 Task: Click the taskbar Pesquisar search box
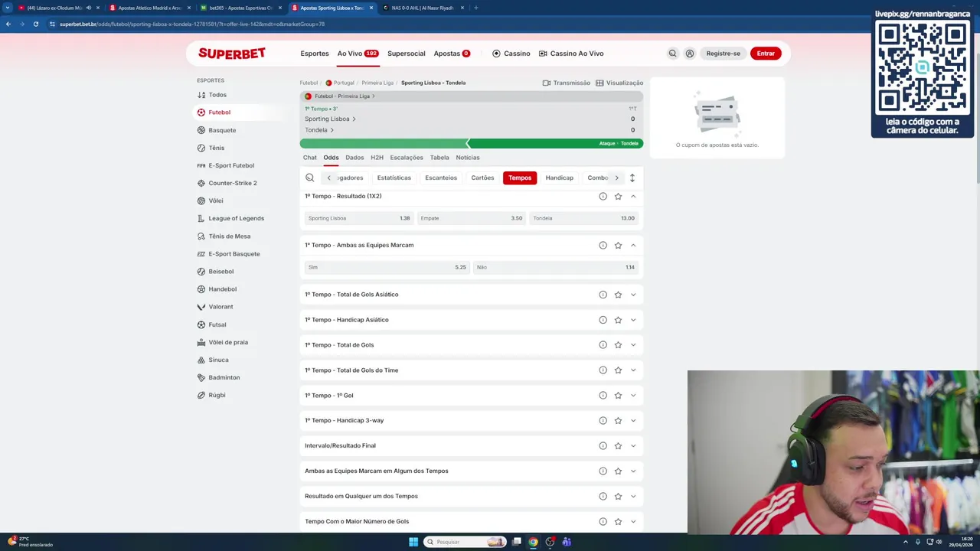[465, 542]
